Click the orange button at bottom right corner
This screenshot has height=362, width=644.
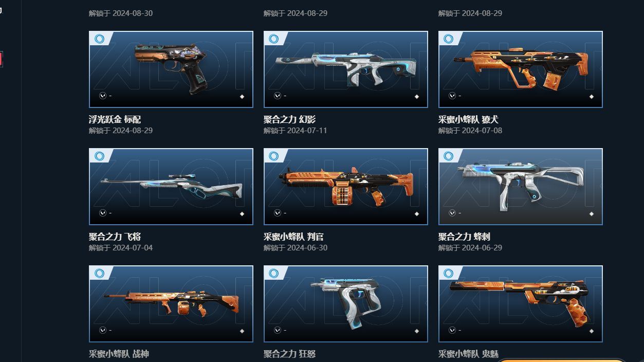pos(560,360)
